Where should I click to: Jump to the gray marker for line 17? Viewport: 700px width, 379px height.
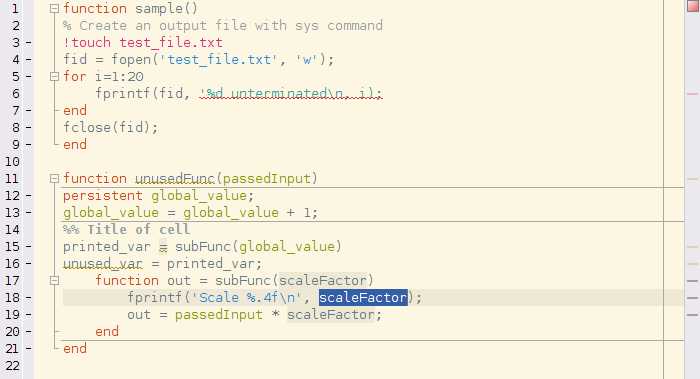pyautogui.click(x=692, y=281)
